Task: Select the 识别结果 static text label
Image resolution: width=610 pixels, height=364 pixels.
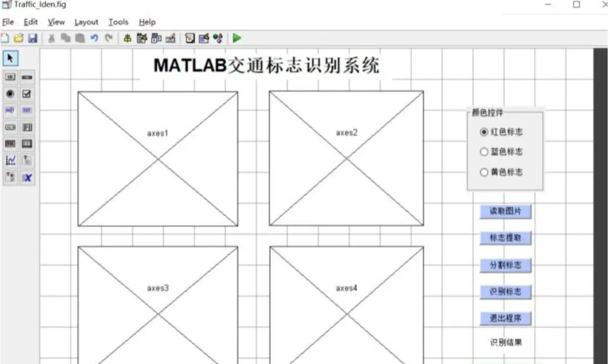Action: click(506, 342)
